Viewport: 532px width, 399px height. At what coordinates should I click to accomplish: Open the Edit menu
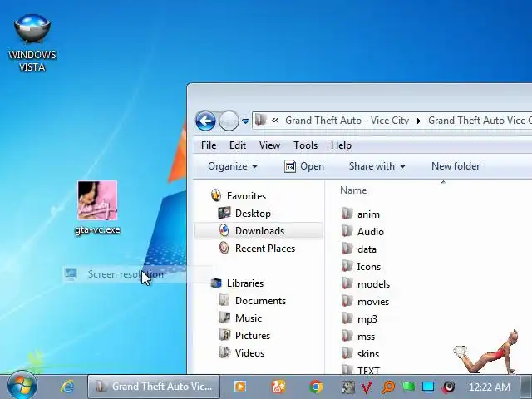238,145
